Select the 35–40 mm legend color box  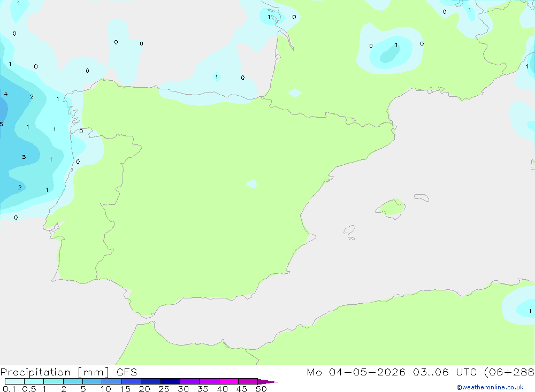[209, 381]
